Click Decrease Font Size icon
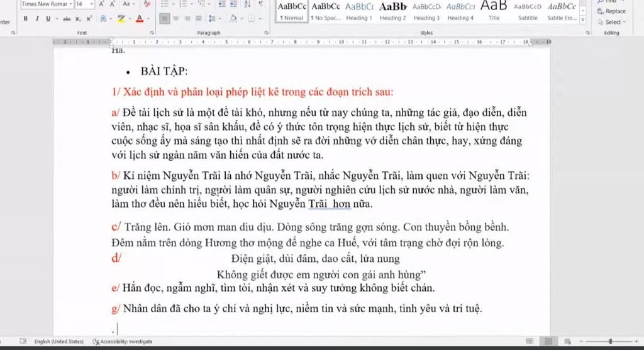 112,4
